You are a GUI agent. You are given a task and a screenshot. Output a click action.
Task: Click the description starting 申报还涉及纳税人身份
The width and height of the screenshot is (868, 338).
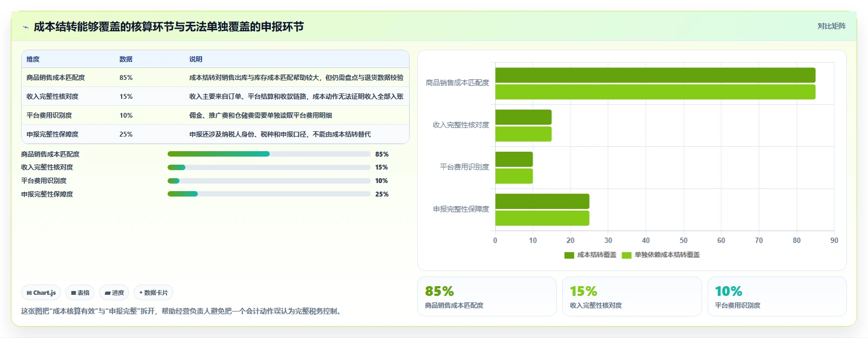tap(280, 134)
